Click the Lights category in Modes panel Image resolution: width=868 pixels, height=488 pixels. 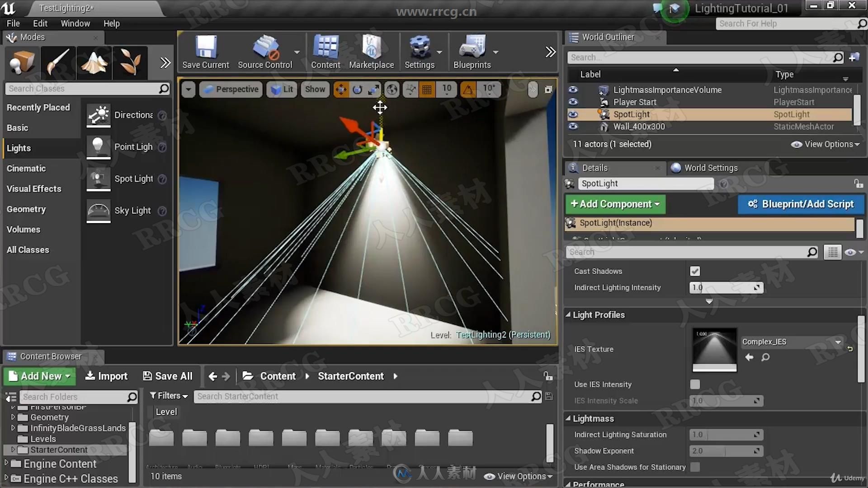pyautogui.click(x=19, y=148)
